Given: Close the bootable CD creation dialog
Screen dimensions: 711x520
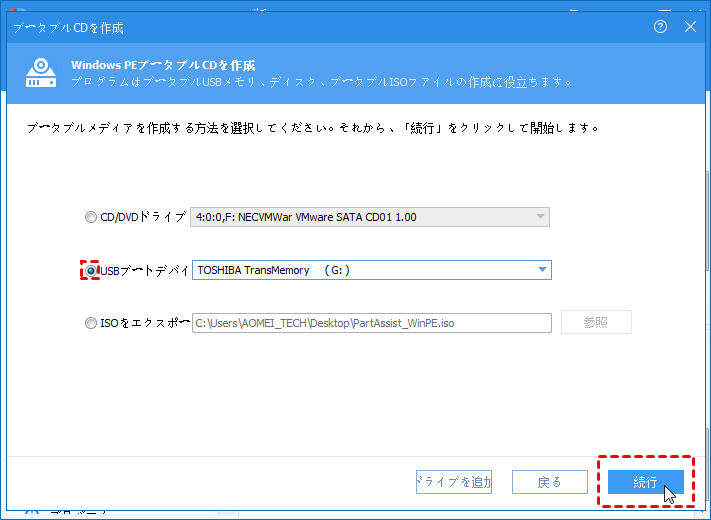Looking at the screenshot, I should (690, 27).
